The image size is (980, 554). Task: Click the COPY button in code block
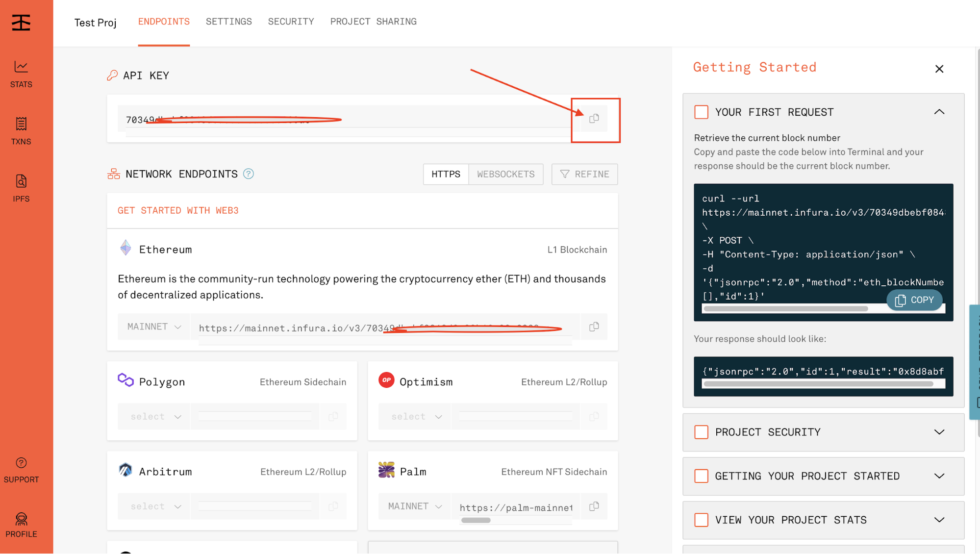[x=914, y=300]
